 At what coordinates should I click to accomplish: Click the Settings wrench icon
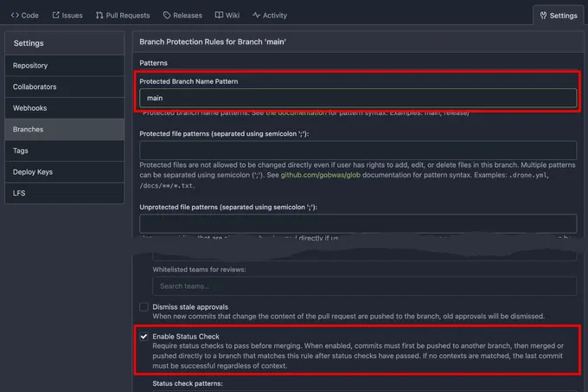click(x=543, y=16)
